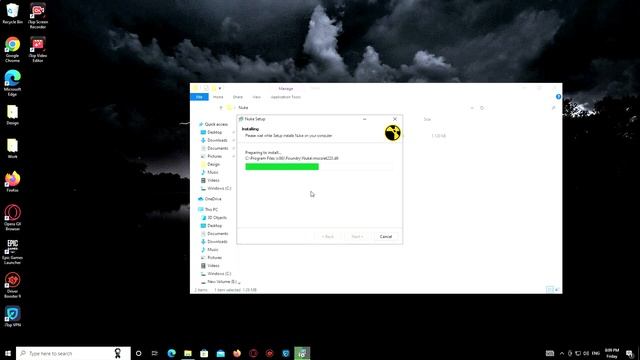The width and height of the screenshot is (640, 360).
Task: Click the taskbar search box
Action: (x=73, y=353)
